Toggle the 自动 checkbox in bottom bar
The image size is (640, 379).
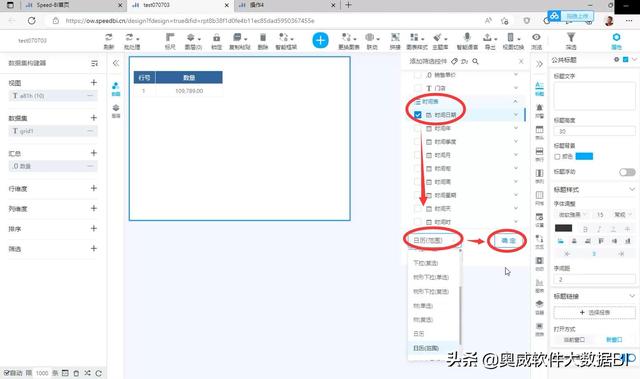(x=6, y=373)
